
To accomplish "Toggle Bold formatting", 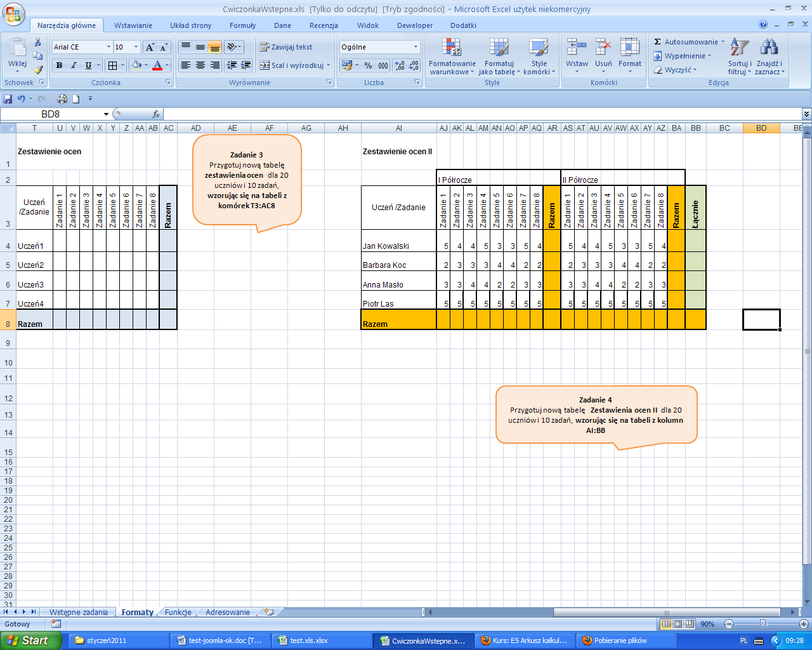I will tap(59, 65).
